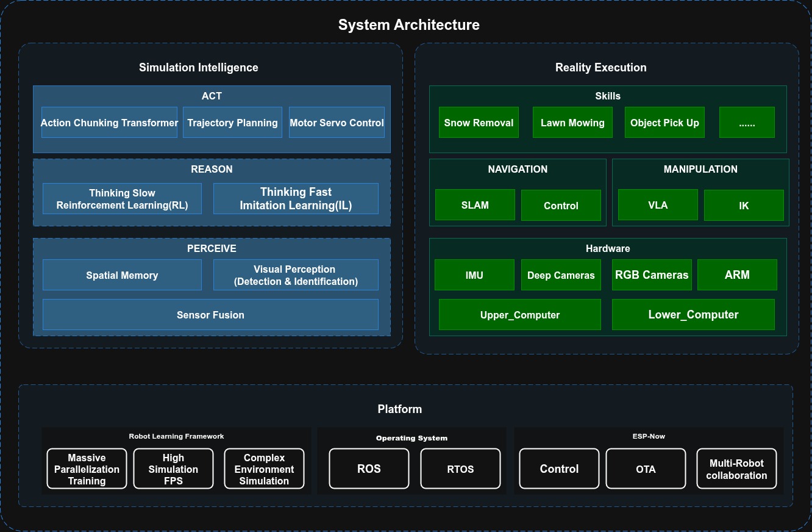Click the ROS operating system box
The width and height of the screenshot is (812, 532).
(369, 469)
